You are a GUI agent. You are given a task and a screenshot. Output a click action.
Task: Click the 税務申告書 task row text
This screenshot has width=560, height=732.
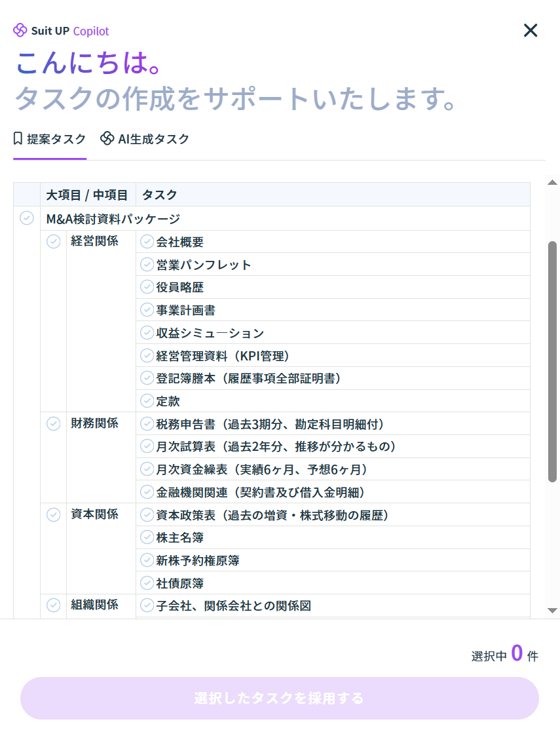pos(270,424)
